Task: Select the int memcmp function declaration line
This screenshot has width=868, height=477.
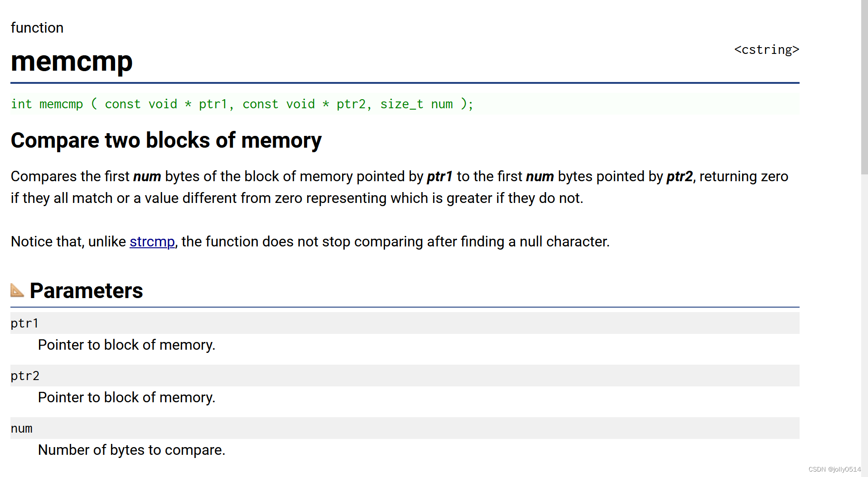Action: 242,104
